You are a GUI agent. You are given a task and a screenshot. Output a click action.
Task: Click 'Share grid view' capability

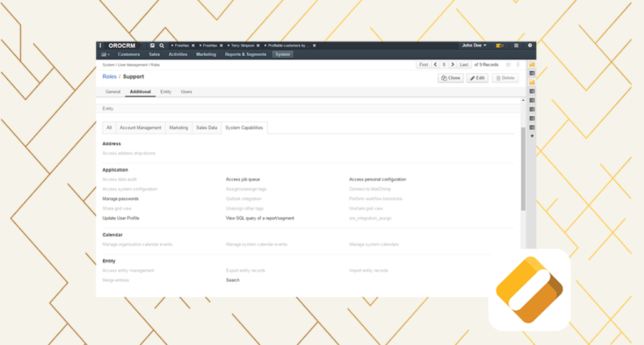click(x=117, y=209)
